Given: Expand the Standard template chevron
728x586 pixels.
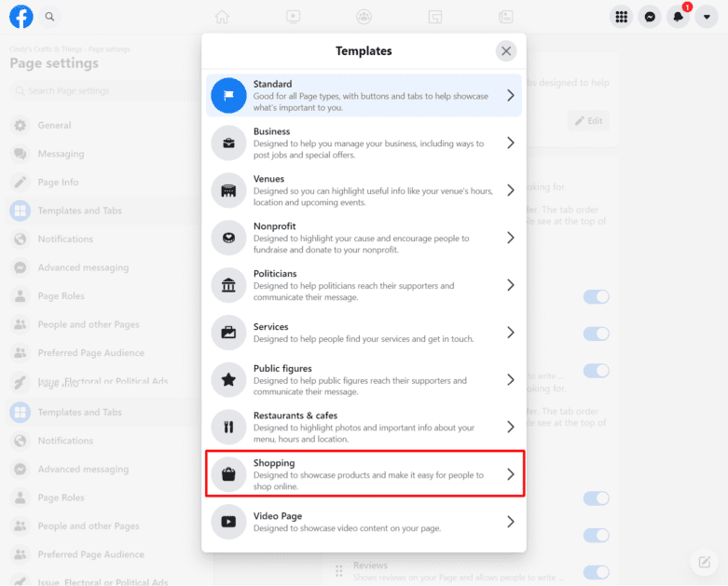Looking at the screenshot, I should click(x=511, y=96).
